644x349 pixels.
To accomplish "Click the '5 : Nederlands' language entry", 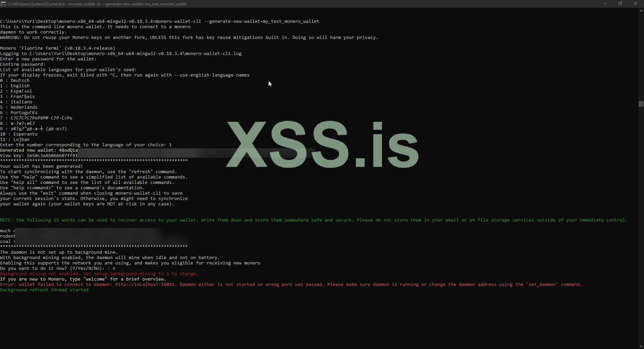I will click(19, 107).
